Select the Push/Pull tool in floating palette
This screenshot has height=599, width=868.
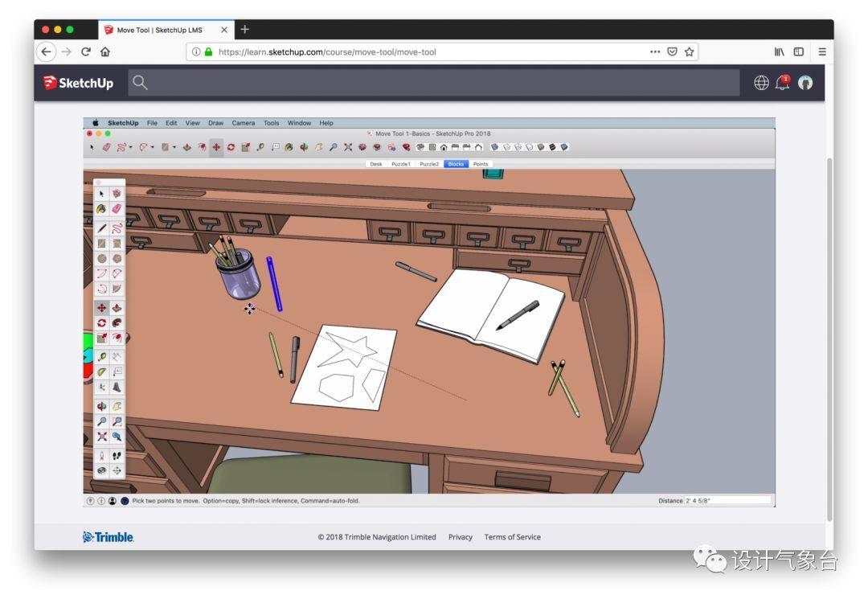[117, 308]
